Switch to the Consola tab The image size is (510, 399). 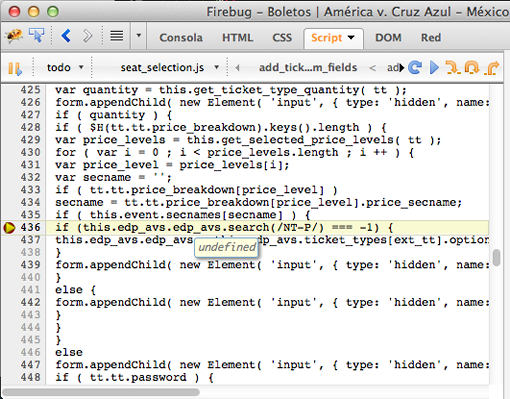point(181,38)
